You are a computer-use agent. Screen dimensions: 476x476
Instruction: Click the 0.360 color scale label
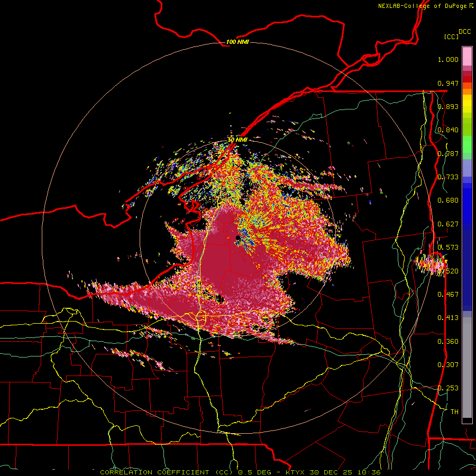tap(448, 342)
